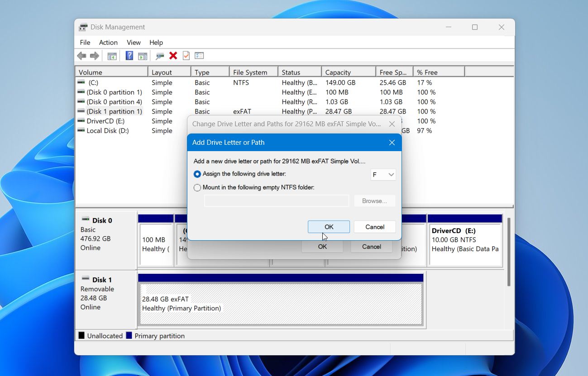Select Assign the following drive letter option
The image size is (588, 376).
(x=197, y=174)
